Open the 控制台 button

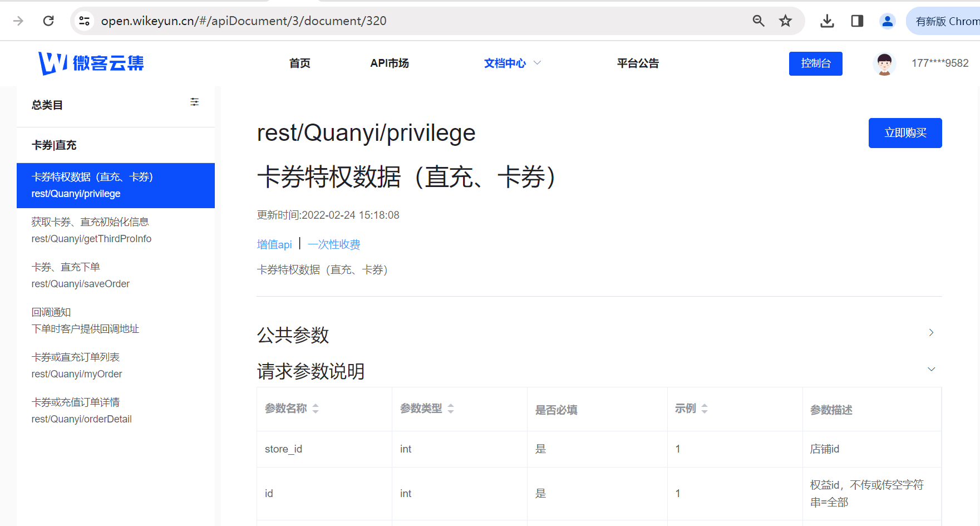815,63
